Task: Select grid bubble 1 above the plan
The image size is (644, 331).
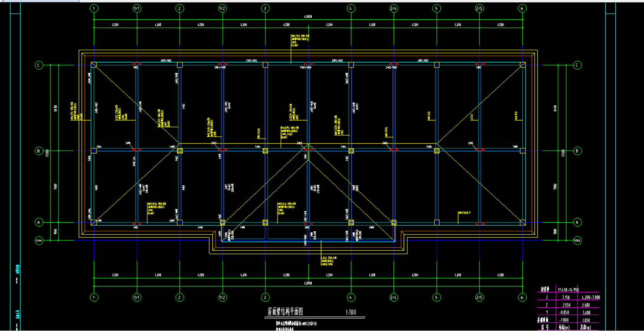Action: (x=94, y=8)
